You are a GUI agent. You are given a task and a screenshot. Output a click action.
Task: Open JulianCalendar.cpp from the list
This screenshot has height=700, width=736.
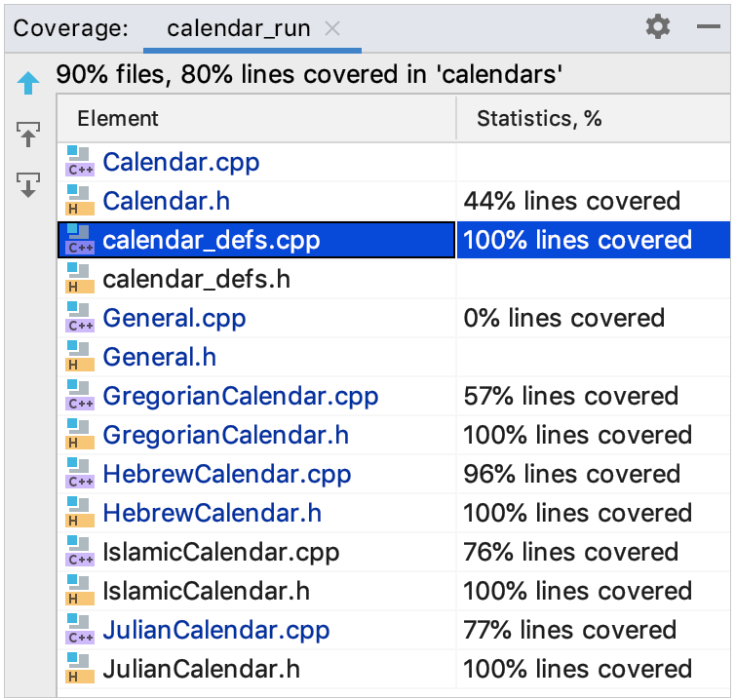click(x=215, y=630)
